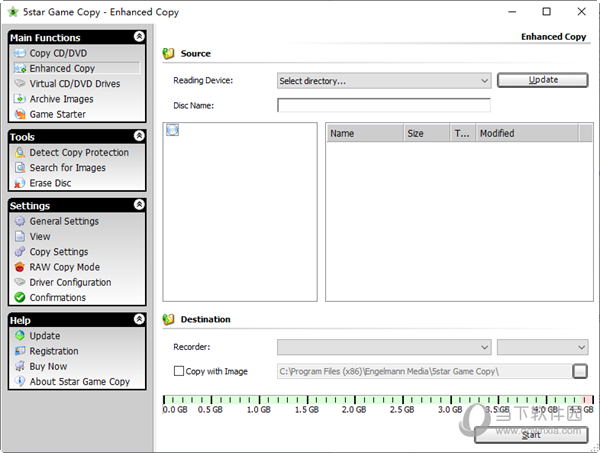600x453 pixels.
Task: Open RAW Copy Mode settings
Action: point(65,267)
